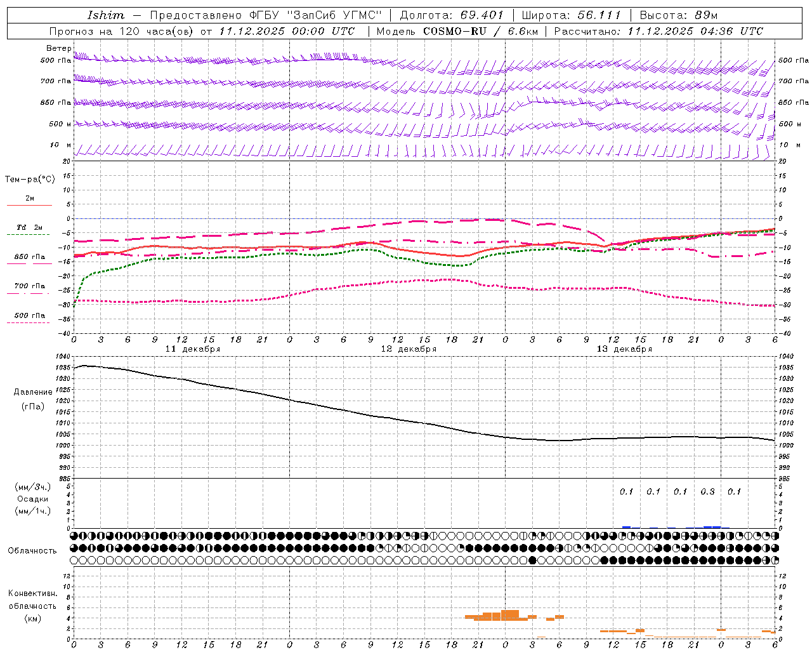Image resolution: width=812 pixels, height=650 pixels.
Task: Click the "0.3" precipitation amount value
Action: [707, 492]
